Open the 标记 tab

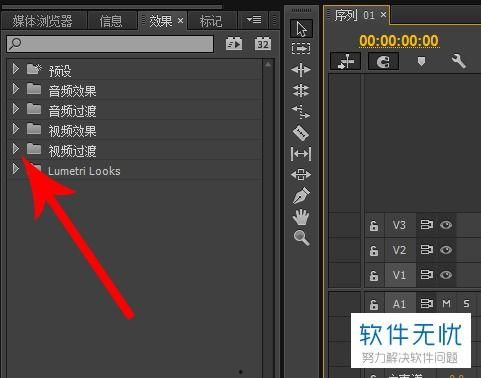click(211, 21)
